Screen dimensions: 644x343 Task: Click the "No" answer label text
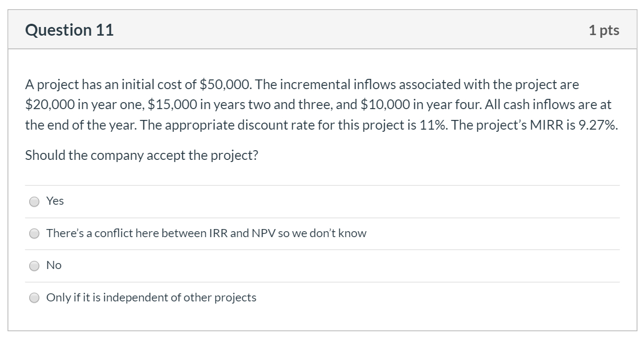[54, 265]
